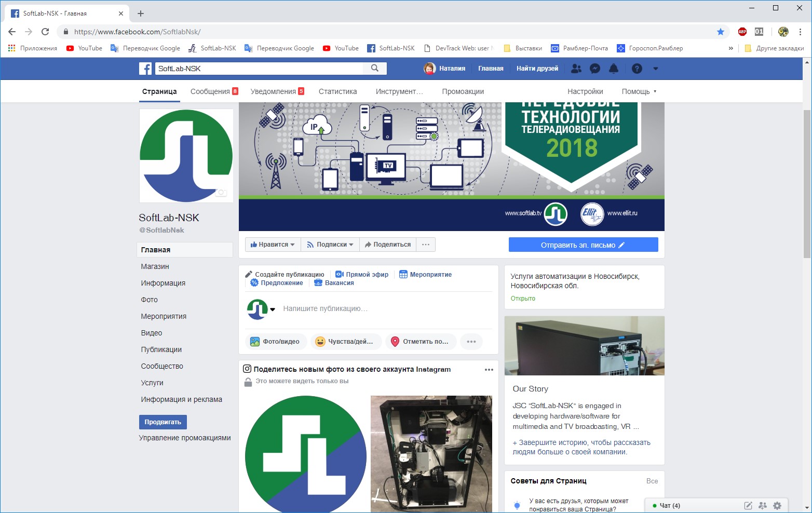Add Фото/видео to the post
The image size is (812, 513).
coord(276,342)
